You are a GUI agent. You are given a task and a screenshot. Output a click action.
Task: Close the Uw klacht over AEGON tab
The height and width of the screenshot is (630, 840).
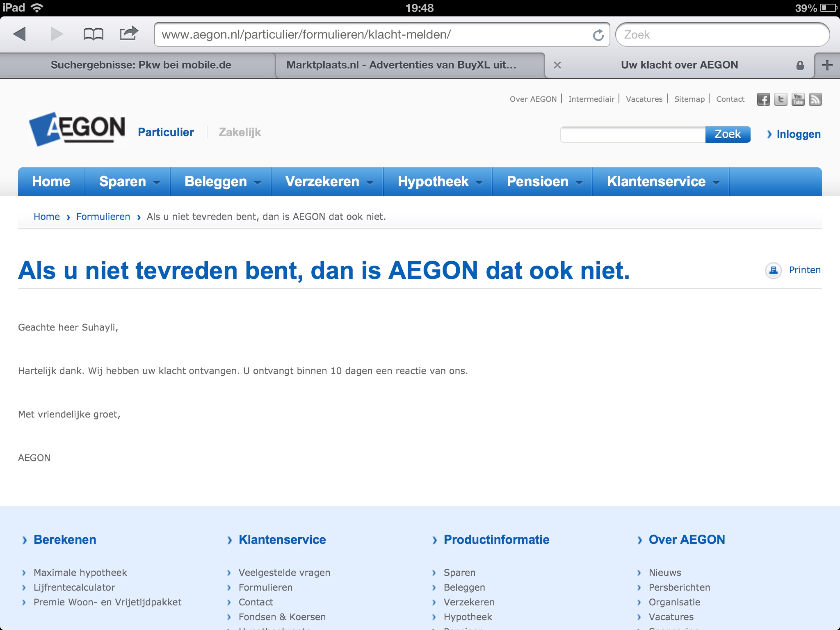point(557,65)
